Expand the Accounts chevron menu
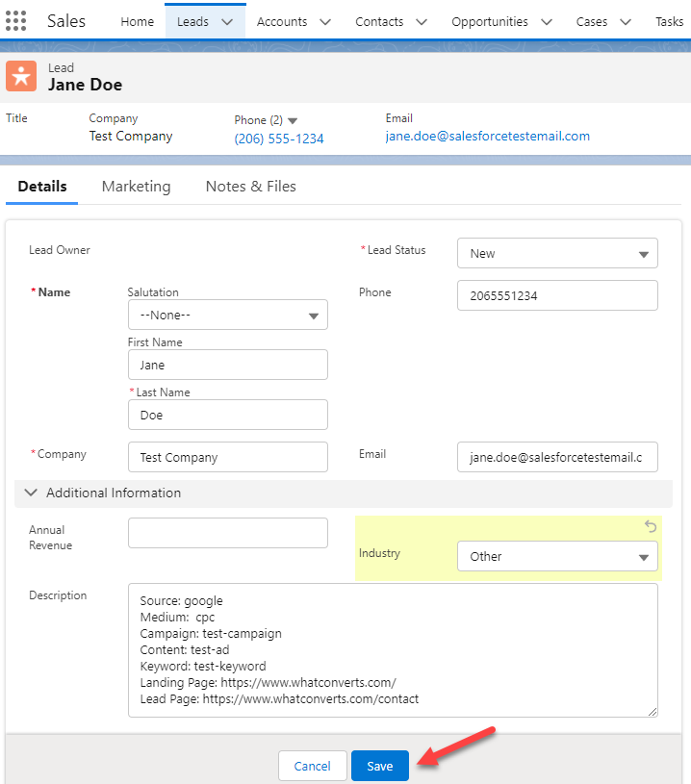This screenshot has width=691, height=784. (x=325, y=22)
